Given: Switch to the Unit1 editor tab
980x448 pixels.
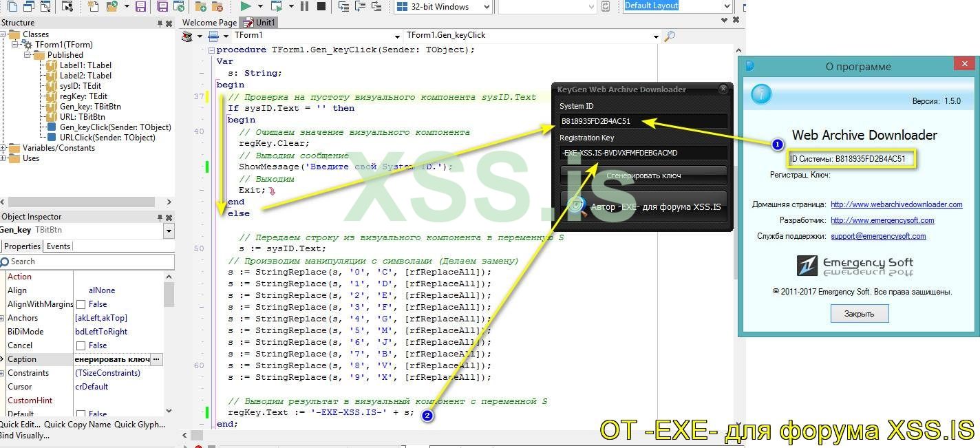Looking at the screenshot, I should (259, 23).
